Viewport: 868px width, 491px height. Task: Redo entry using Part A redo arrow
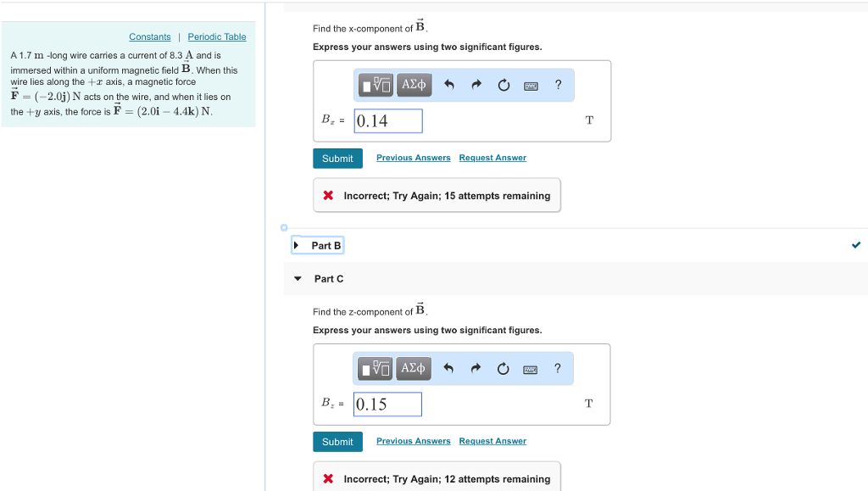coord(476,85)
